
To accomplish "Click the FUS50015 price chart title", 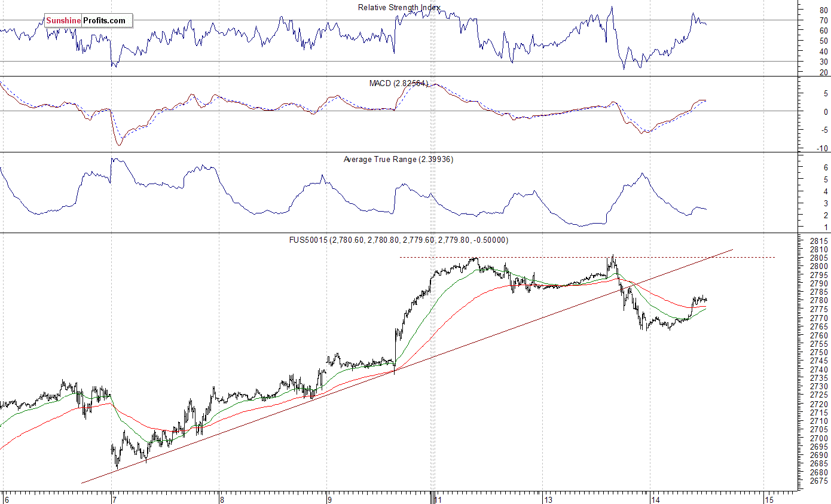I will coord(399,240).
